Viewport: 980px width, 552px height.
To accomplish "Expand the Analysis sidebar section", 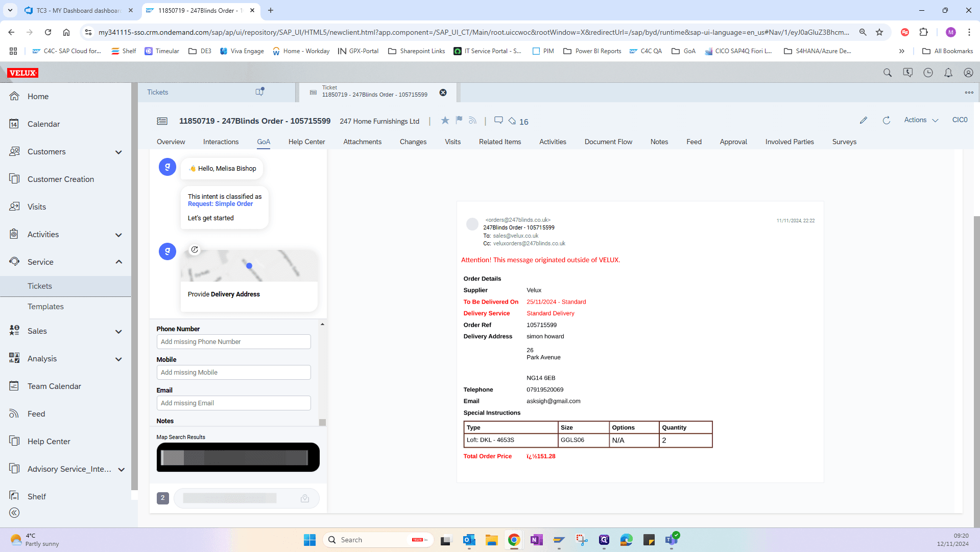I will pos(118,359).
